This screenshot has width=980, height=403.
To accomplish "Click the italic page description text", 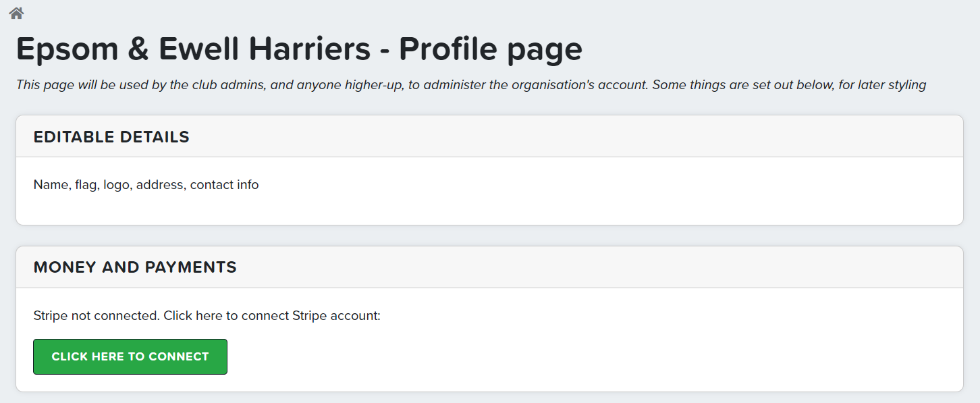I will (x=471, y=85).
